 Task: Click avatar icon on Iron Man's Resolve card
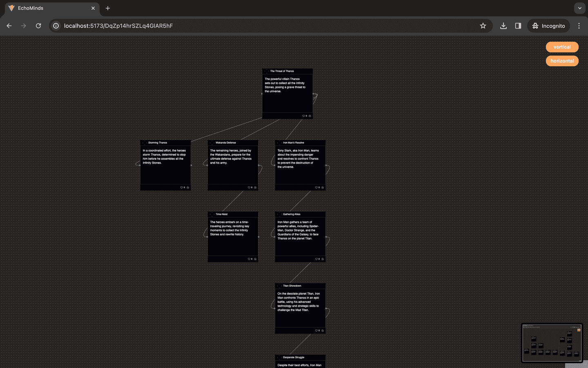279,143
